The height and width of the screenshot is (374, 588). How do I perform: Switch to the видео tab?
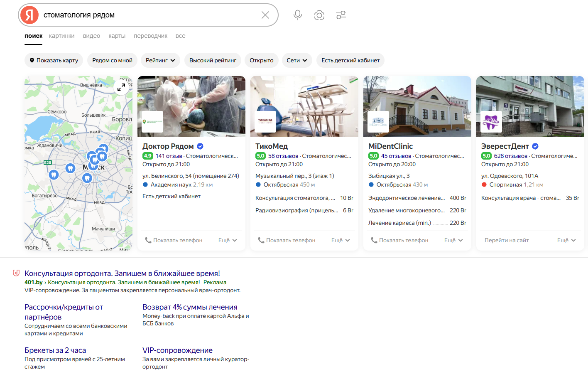click(x=91, y=36)
